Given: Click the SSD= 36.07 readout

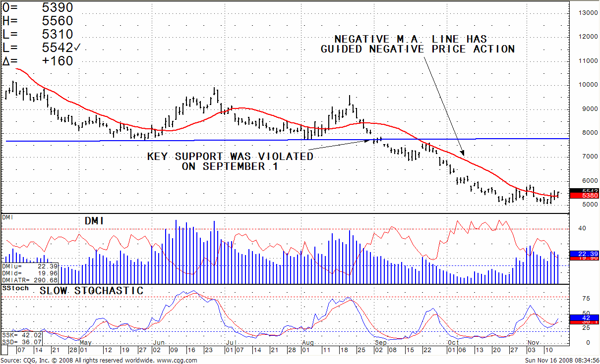Looking at the screenshot, I should coord(22,342).
